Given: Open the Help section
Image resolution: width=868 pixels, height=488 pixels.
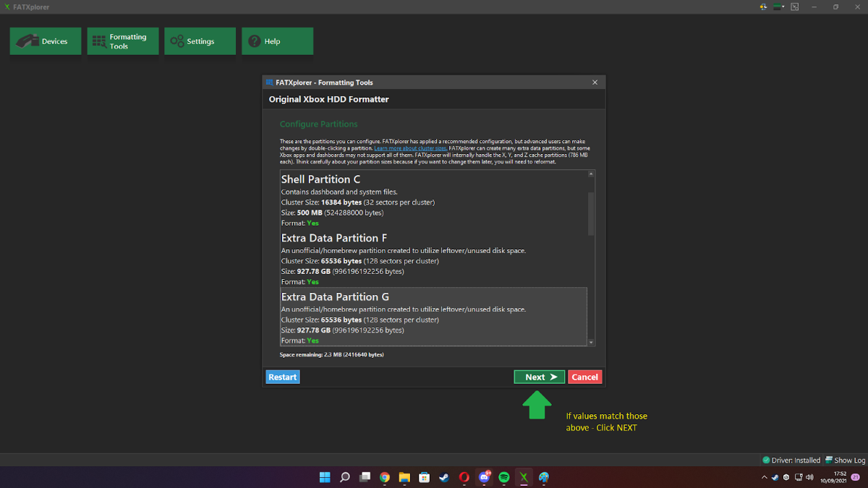Looking at the screenshot, I should [277, 41].
